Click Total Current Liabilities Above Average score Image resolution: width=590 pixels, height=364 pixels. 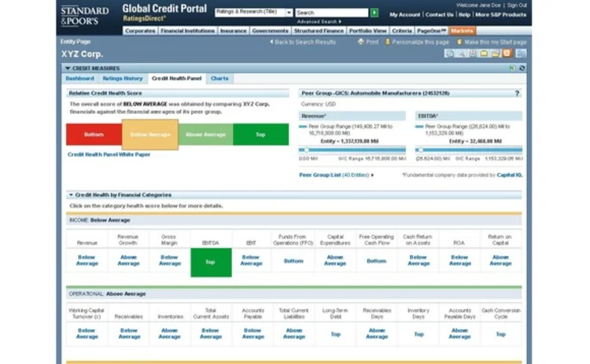[x=294, y=333]
